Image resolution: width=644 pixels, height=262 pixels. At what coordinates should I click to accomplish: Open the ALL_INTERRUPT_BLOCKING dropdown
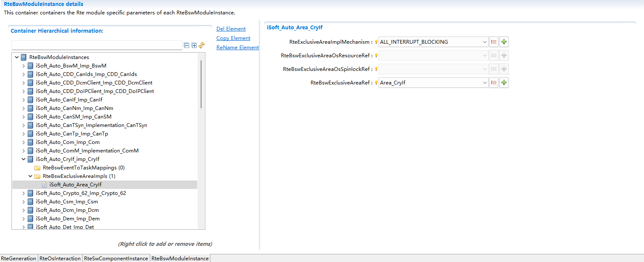click(x=484, y=42)
